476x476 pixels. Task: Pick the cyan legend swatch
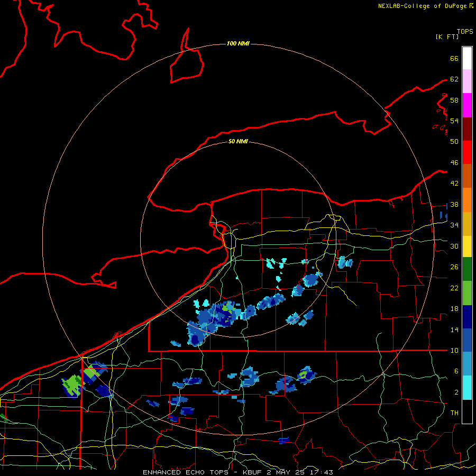[467, 388]
